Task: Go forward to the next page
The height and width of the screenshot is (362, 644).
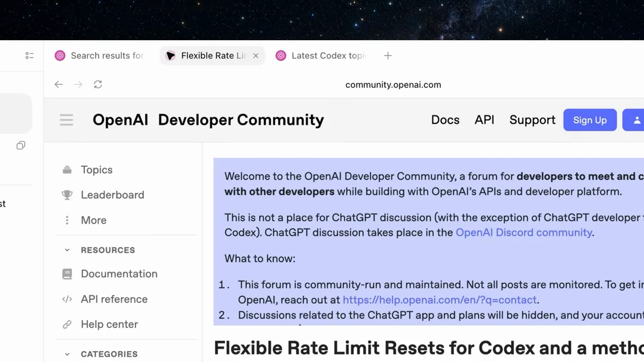Action: (78, 84)
